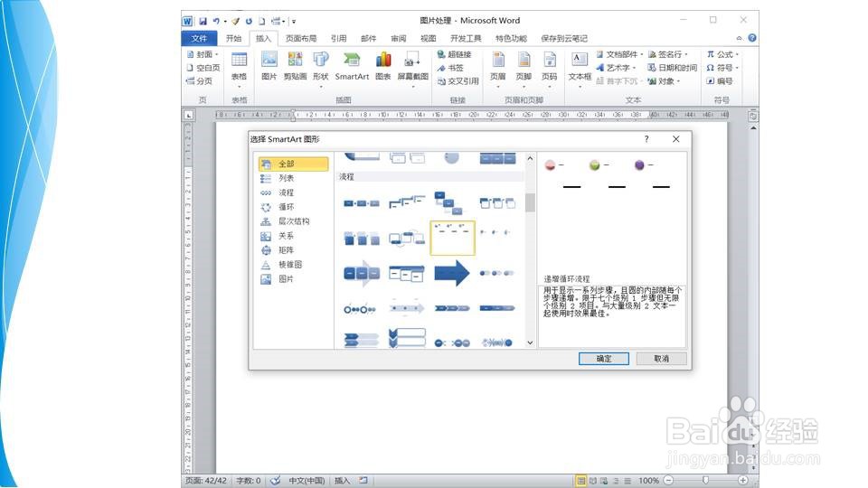Switch to the References (引用) tab
This screenshot has height=488, width=868.
[x=338, y=38]
